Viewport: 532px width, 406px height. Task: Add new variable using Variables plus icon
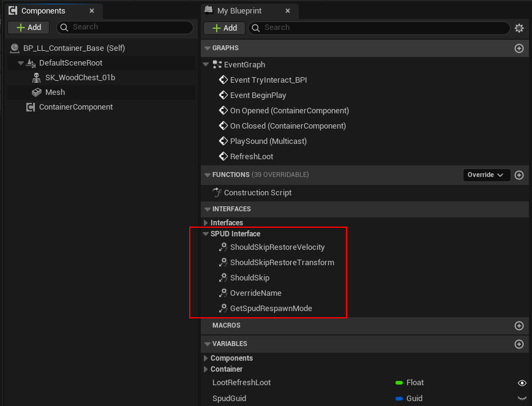point(519,344)
